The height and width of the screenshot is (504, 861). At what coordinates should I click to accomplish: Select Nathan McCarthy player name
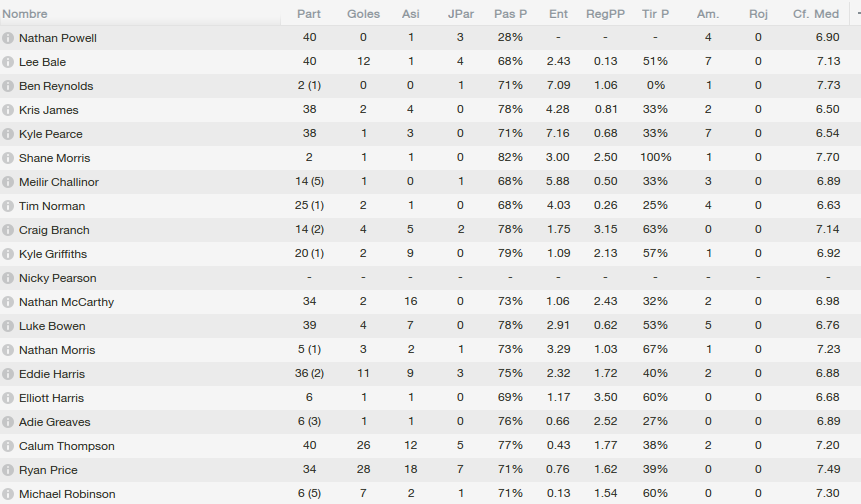(66, 302)
